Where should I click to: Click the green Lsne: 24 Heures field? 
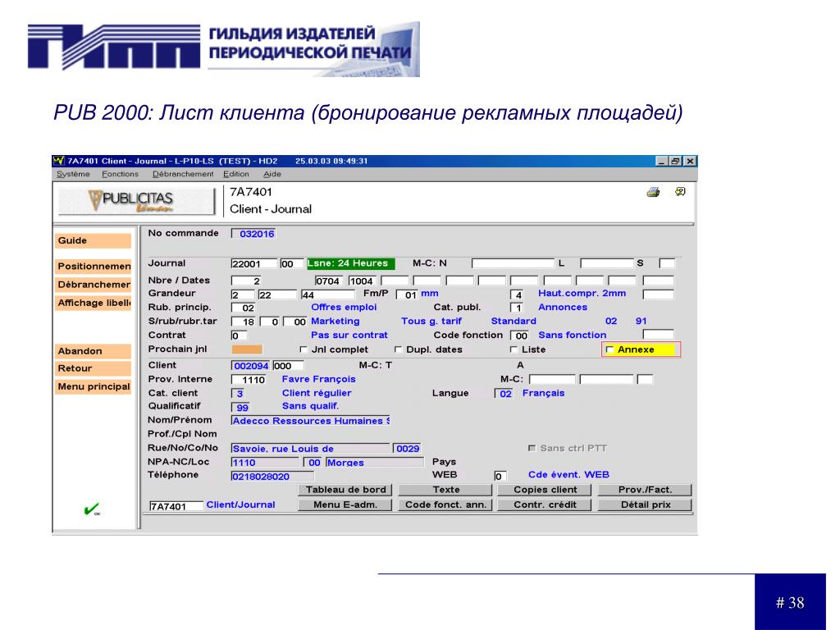[x=350, y=263]
